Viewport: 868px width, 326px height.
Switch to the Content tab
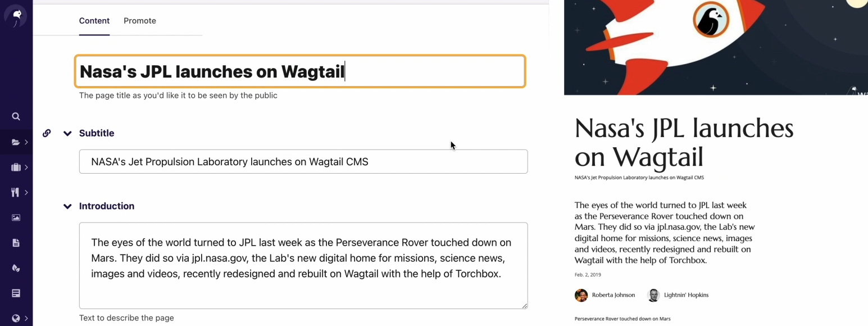[x=94, y=21]
